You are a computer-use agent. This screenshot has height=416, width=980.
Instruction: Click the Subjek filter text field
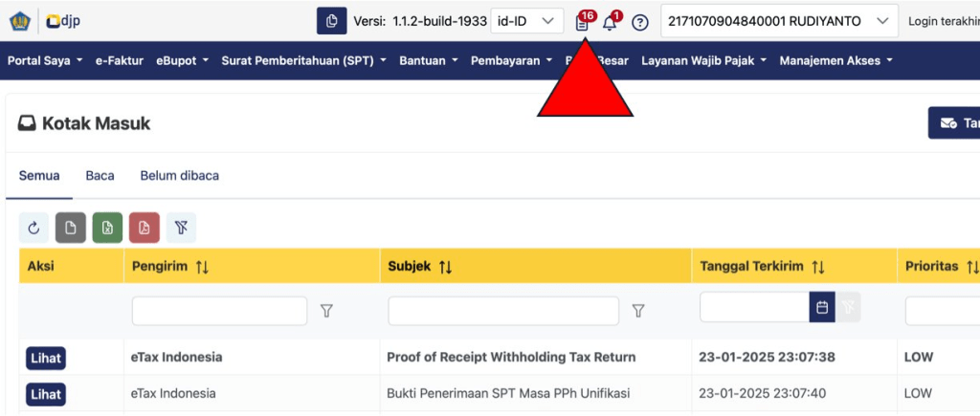(x=503, y=311)
